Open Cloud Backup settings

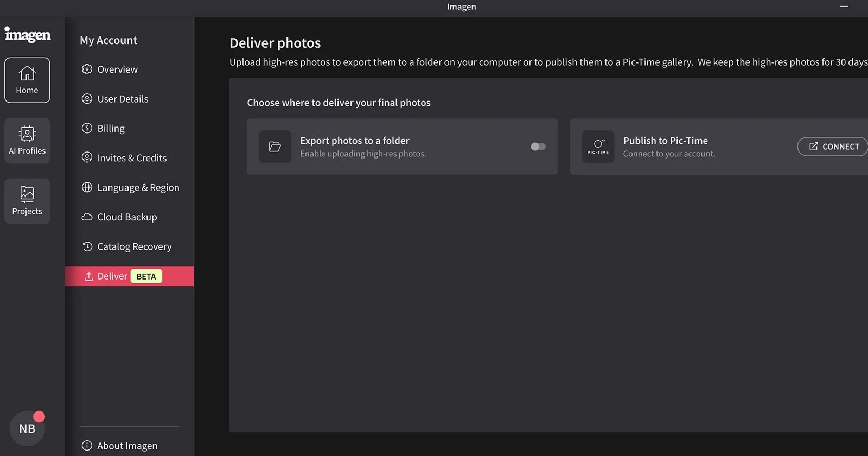[x=129, y=217]
